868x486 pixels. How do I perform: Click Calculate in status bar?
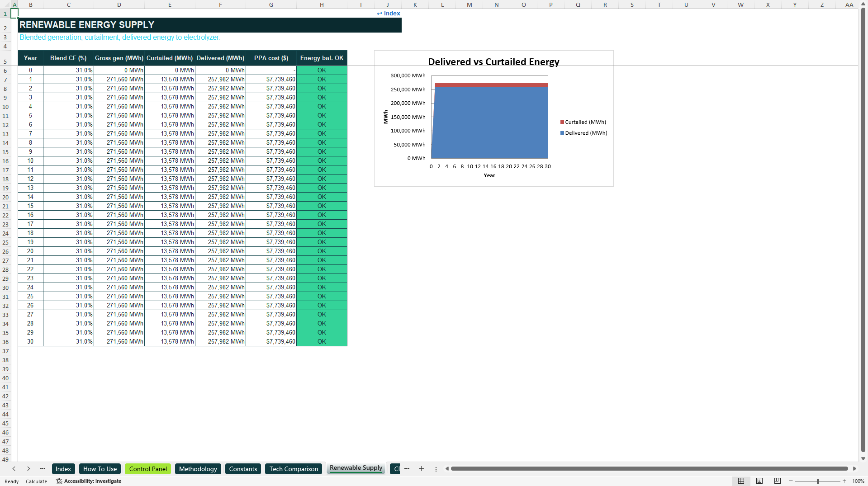pos(36,481)
